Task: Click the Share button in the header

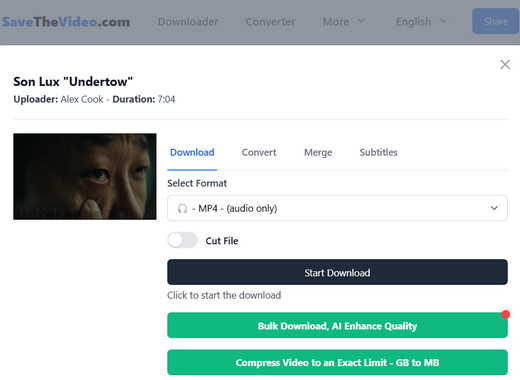Action: coord(496,22)
